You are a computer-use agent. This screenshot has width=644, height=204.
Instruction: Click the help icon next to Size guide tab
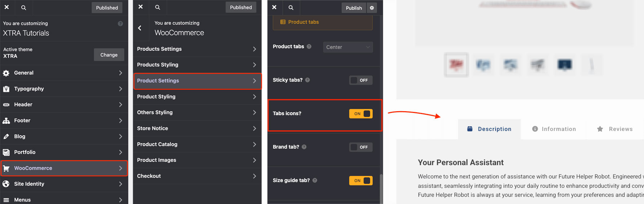(x=315, y=180)
